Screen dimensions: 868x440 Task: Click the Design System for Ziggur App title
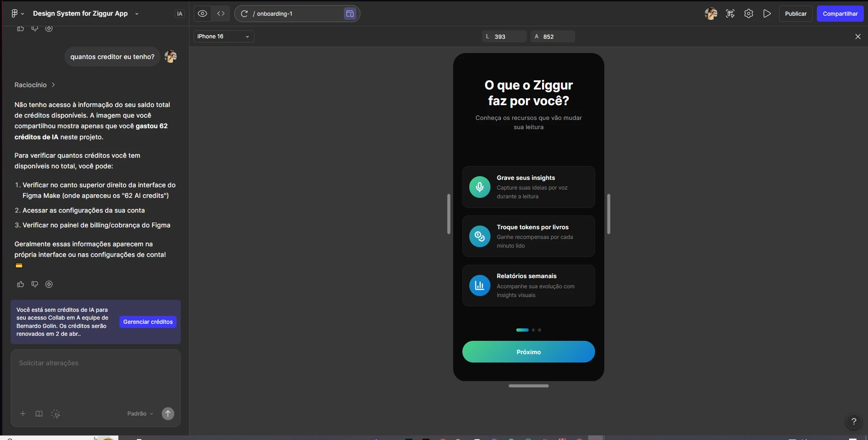(x=80, y=13)
